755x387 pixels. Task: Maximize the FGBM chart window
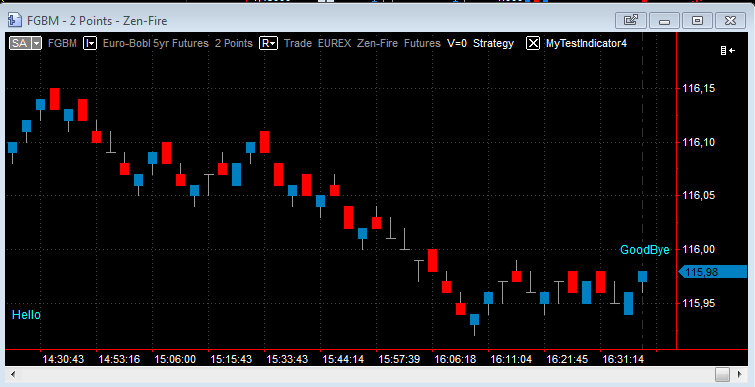tap(697, 21)
